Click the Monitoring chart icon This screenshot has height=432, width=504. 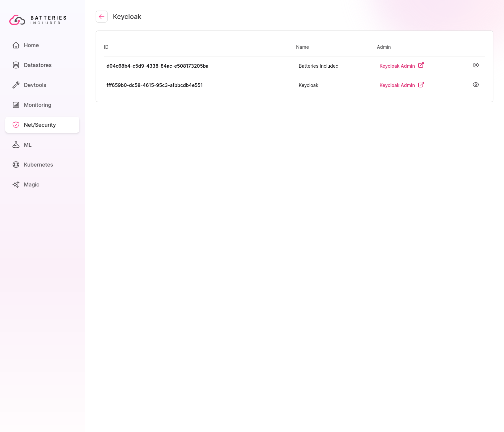[x=16, y=105]
